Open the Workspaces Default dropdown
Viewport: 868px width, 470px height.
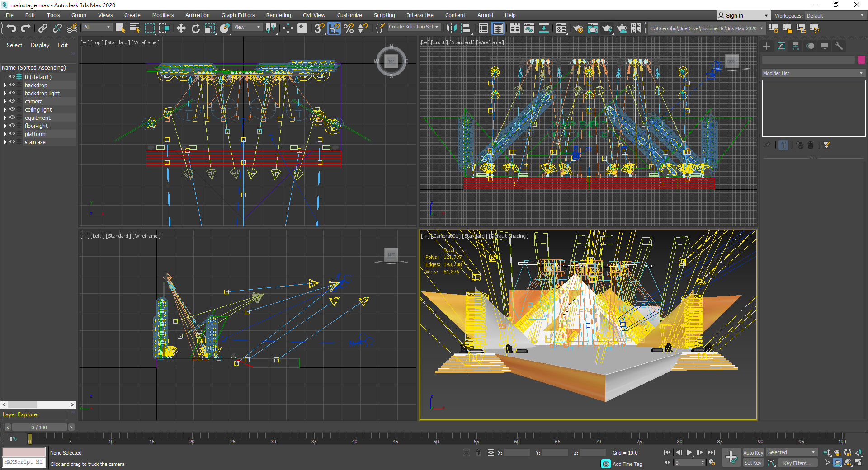click(x=835, y=16)
